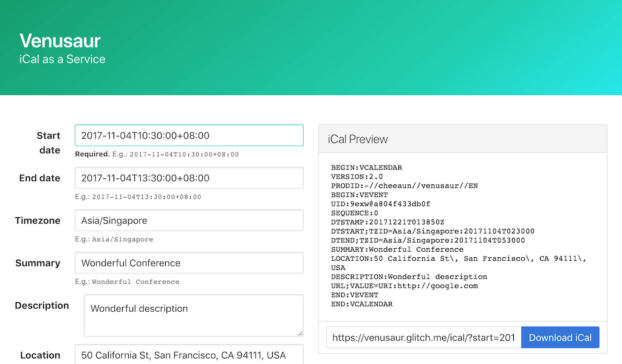Focus the End date text box
Image resolution: width=622 pixels, height=364 pixels.
click(x=188, y=178)
